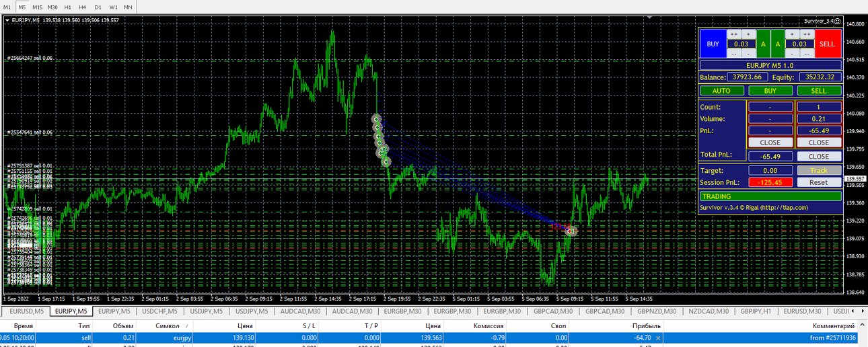Switch chart to MN monthly timeframe
The height and width of the screenshot is (347, 868).
tap(128, 7)
